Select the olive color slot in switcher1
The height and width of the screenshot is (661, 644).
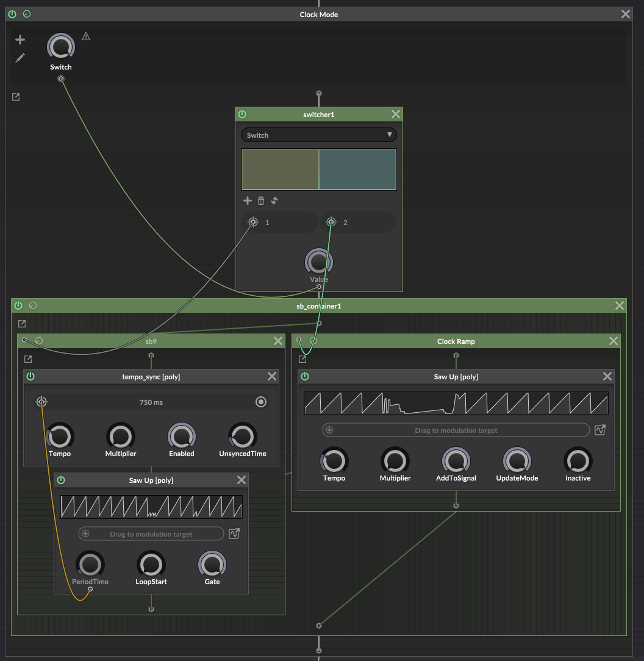[x=280, y=170]
